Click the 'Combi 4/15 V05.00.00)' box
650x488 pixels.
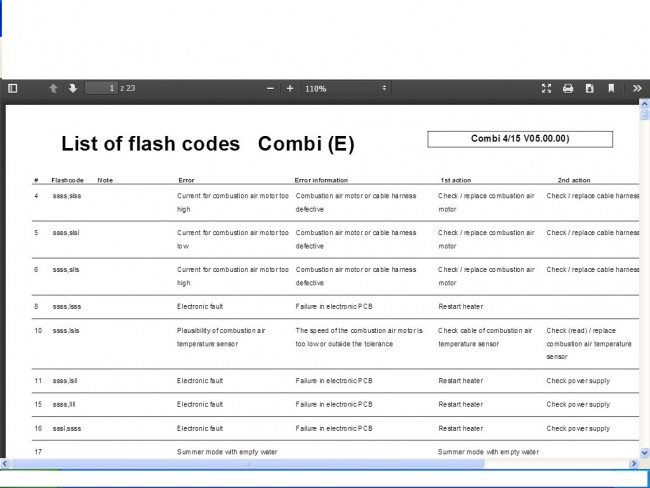pyautogui.click(x=520, y=139)
